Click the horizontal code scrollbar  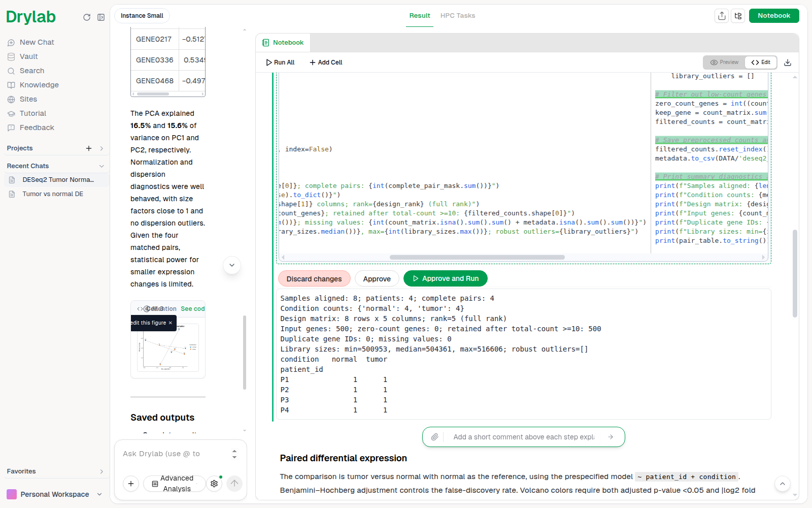click(477, 257)
